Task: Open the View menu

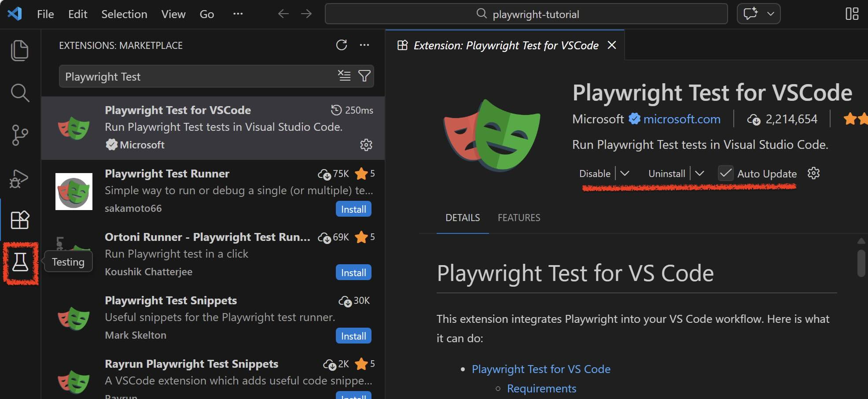Action: [x=173, y=14]
